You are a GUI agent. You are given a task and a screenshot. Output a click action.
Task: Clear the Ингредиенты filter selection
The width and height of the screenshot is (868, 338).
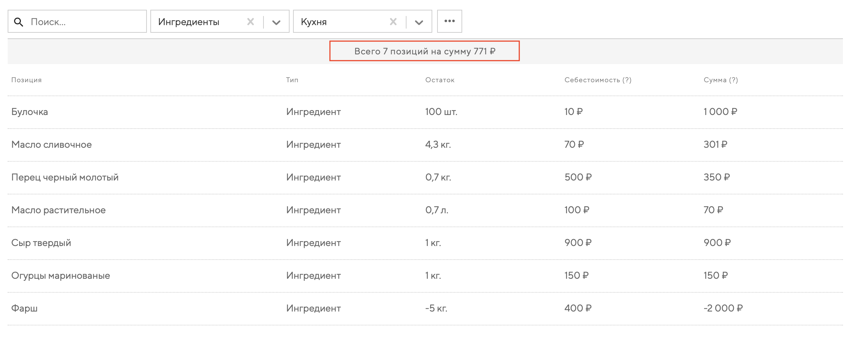[x=250, y=22]
